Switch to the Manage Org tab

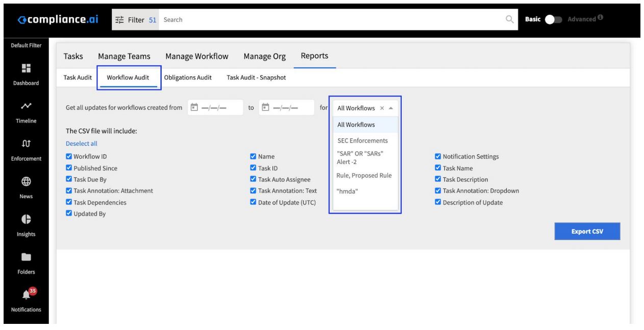click(264, 56)
